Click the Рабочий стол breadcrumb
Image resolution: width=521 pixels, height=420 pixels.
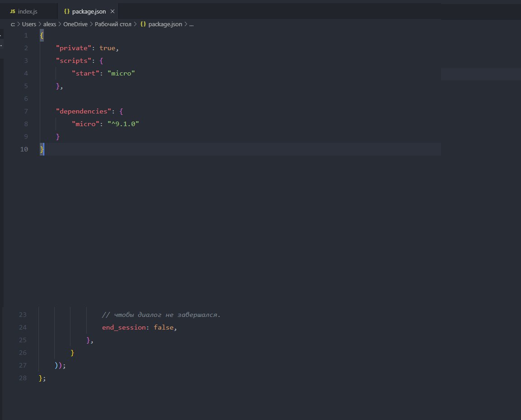coord(113,24)
